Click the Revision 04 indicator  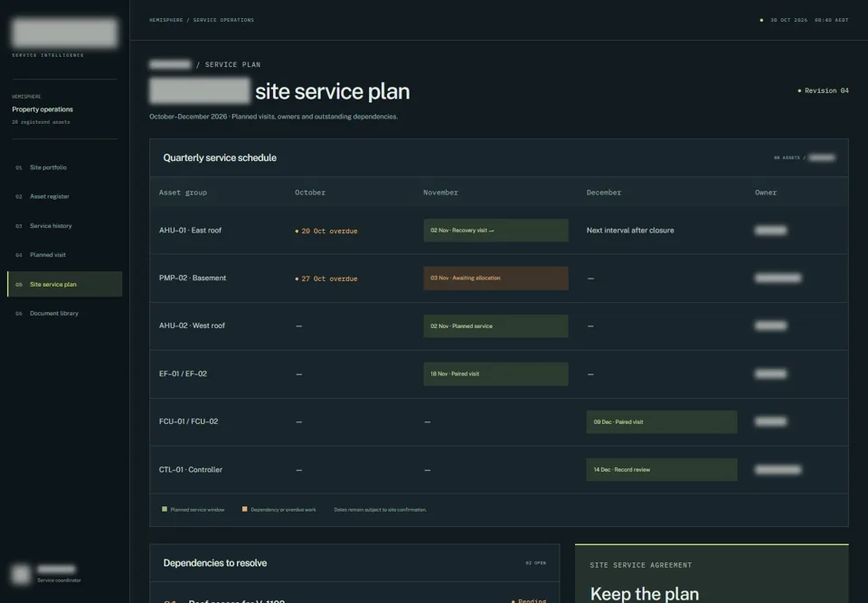coord(823,90)
